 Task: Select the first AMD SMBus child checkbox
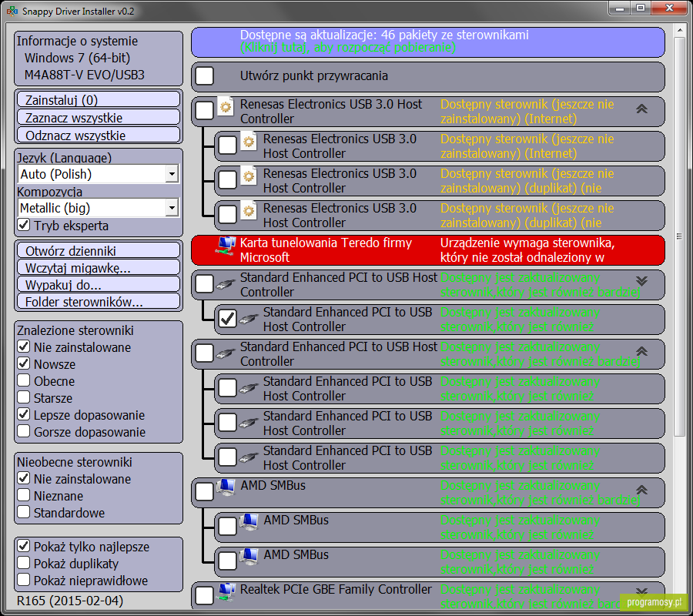pyautogui.click(x=228, y=527)
